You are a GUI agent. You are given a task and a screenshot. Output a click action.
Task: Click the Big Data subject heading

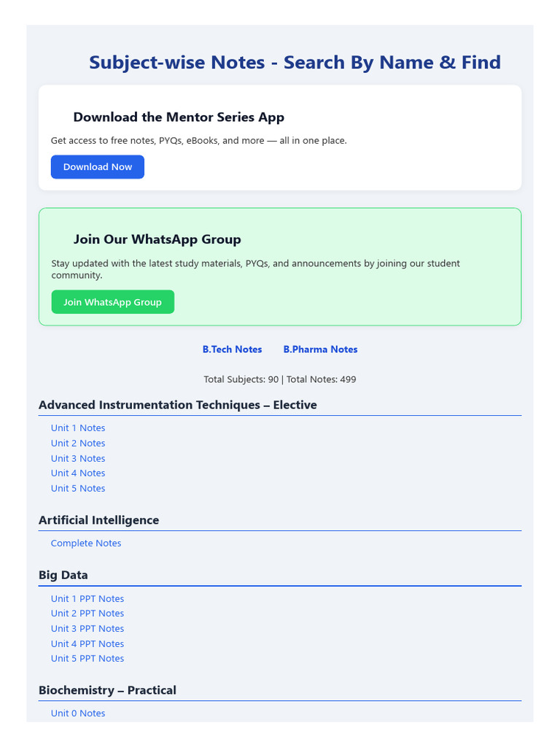63,575
